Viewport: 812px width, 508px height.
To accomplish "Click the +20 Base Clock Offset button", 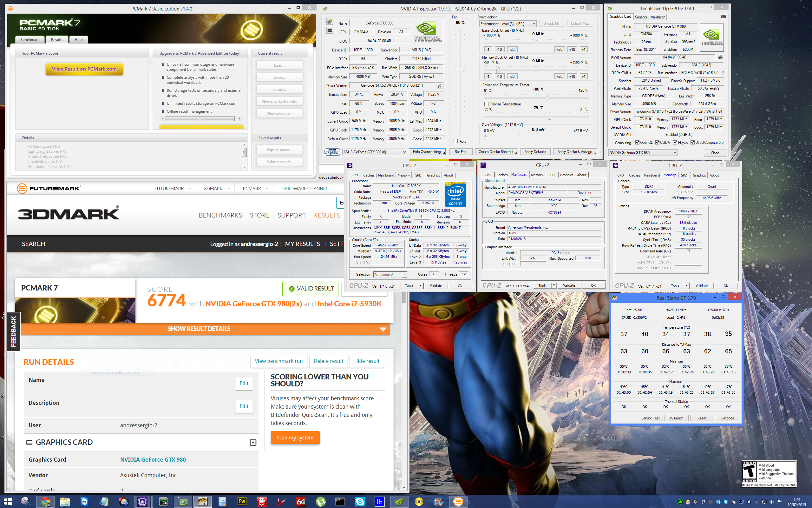I will point(559,50).
